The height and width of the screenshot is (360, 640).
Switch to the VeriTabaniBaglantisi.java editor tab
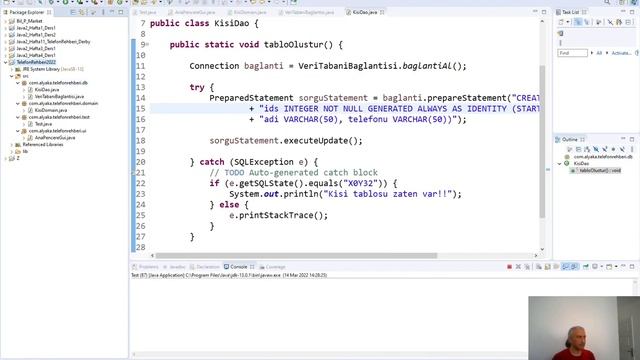[306, 12]
